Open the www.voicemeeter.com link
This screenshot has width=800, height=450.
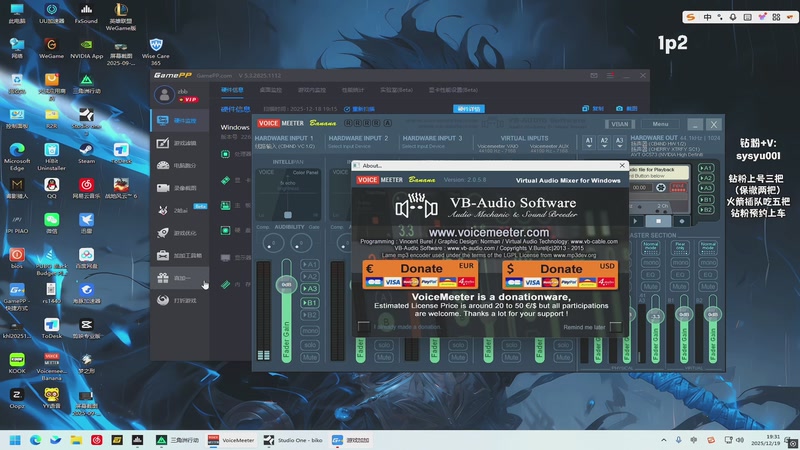click(x=488, y=232)
